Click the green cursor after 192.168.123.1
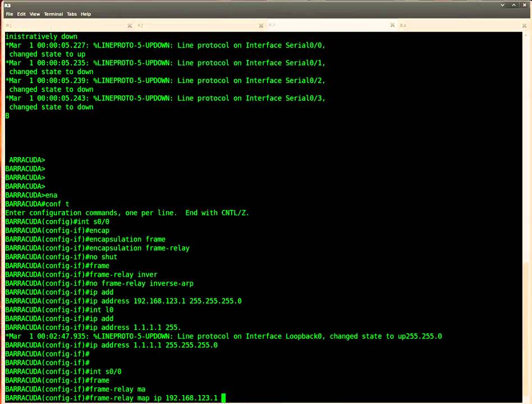Screen dimensions: 532x404 pos(223,398)
